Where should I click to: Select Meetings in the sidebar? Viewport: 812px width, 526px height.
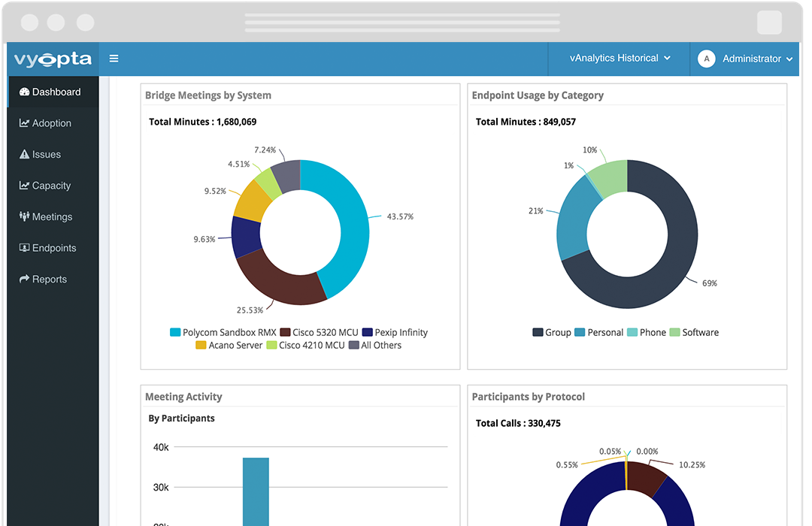[53, 216]
